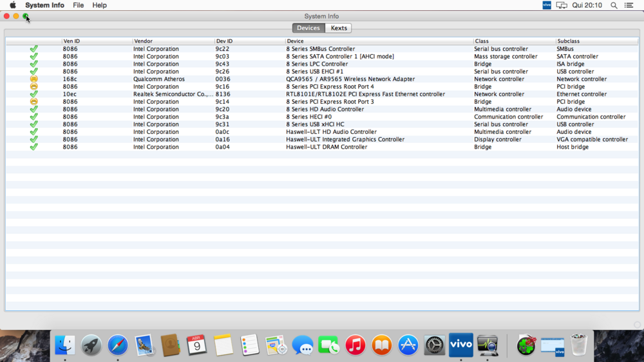Open the App Store dock icon
644x362 pixels.
(408, 345)
